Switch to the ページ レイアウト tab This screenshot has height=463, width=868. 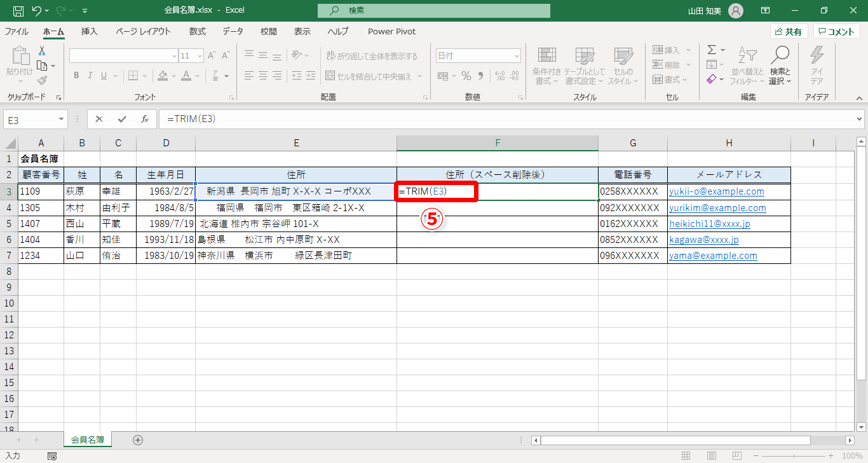143,32
